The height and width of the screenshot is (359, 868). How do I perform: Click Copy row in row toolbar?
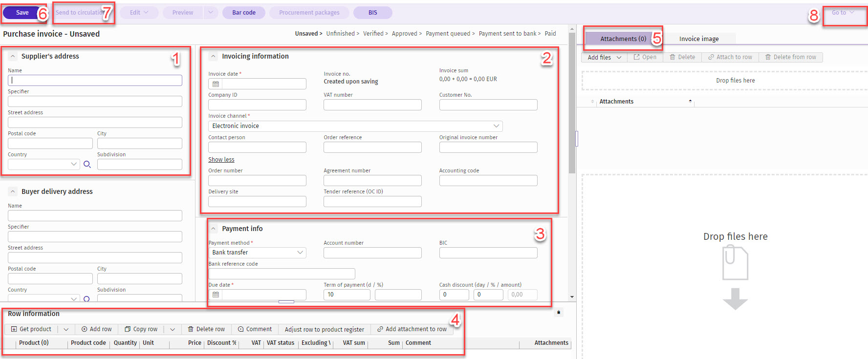pos(141,329)
